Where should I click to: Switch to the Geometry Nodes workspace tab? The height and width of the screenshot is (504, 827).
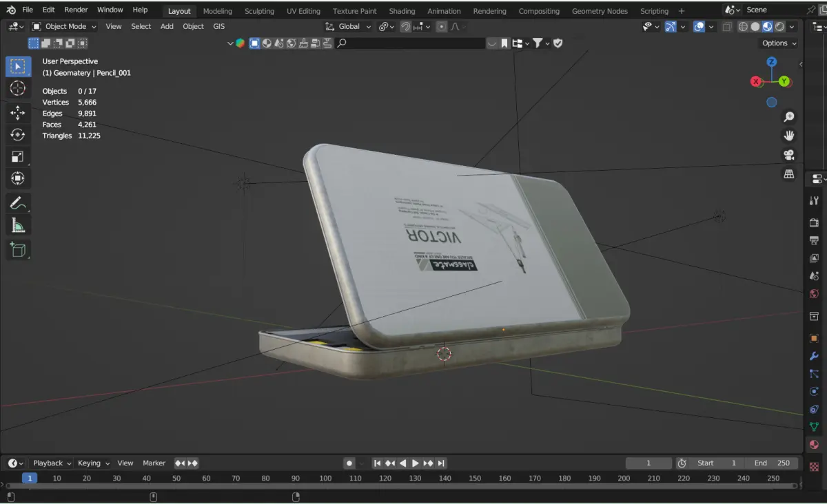(x=600, y=11)
